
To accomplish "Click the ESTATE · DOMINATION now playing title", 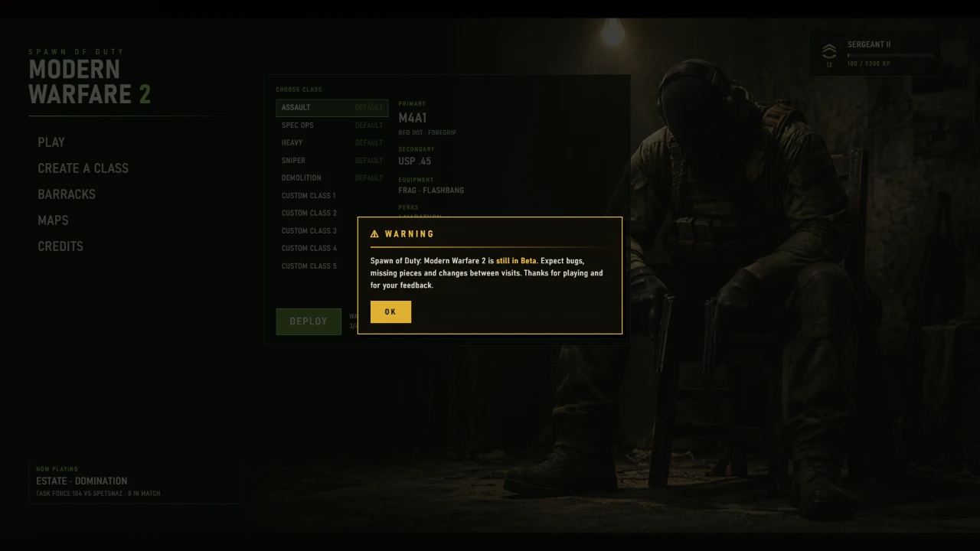I will click(x=81, y=481).
